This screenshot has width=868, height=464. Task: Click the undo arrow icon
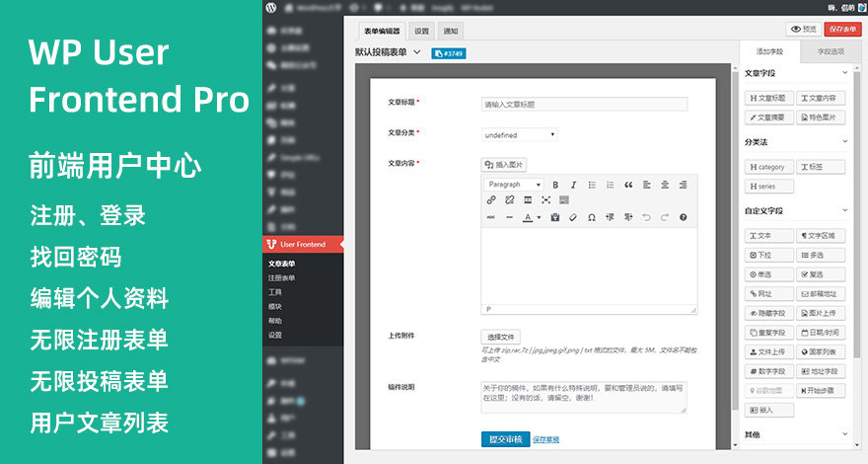click(646, 217)
